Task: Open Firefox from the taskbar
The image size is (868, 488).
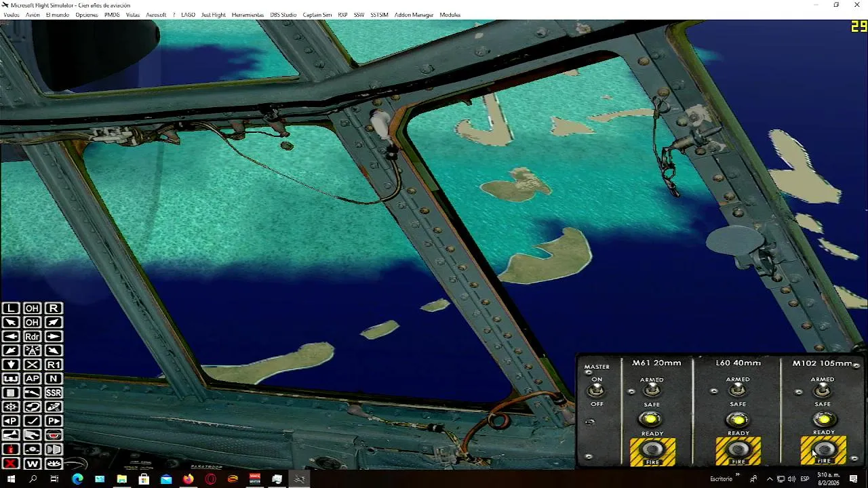Action: point(188,479)
